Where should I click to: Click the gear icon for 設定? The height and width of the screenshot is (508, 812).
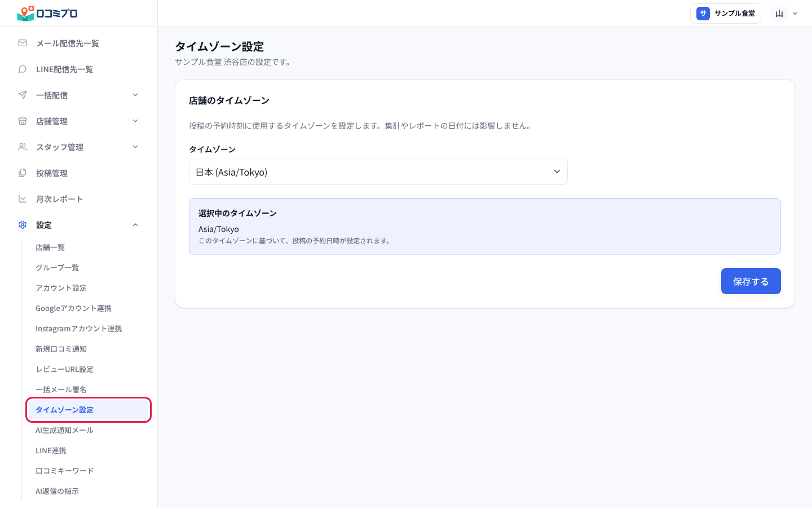click(x=23, y=225)
